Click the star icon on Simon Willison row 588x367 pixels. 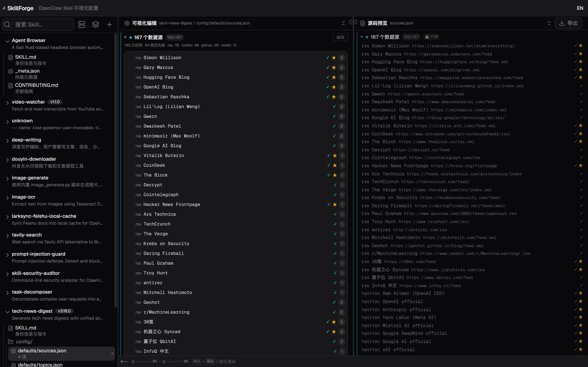click(x=334, y=58)
